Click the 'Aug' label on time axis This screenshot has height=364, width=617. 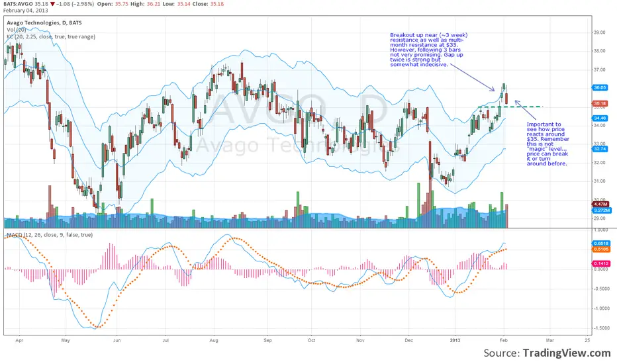click(x=214, y=340)
